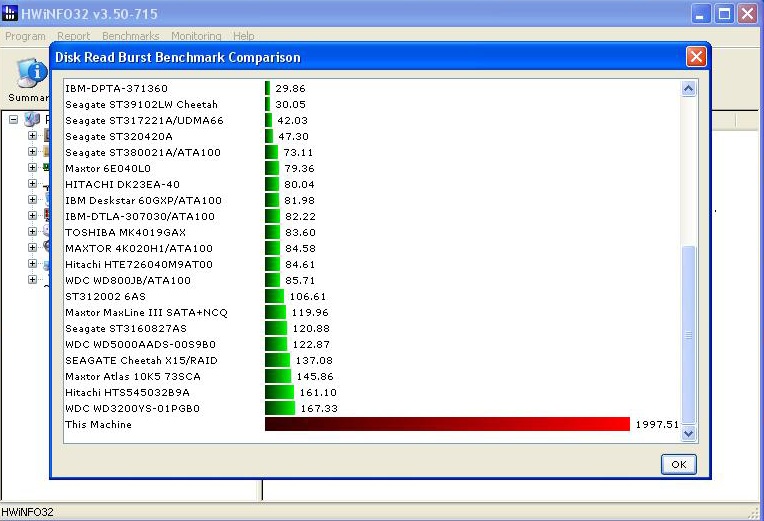Click the benchmark list scroll-up arrow

coord(688,89)
